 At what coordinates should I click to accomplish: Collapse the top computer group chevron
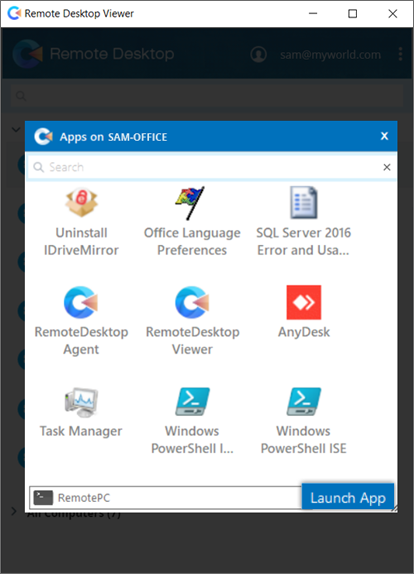16,129
